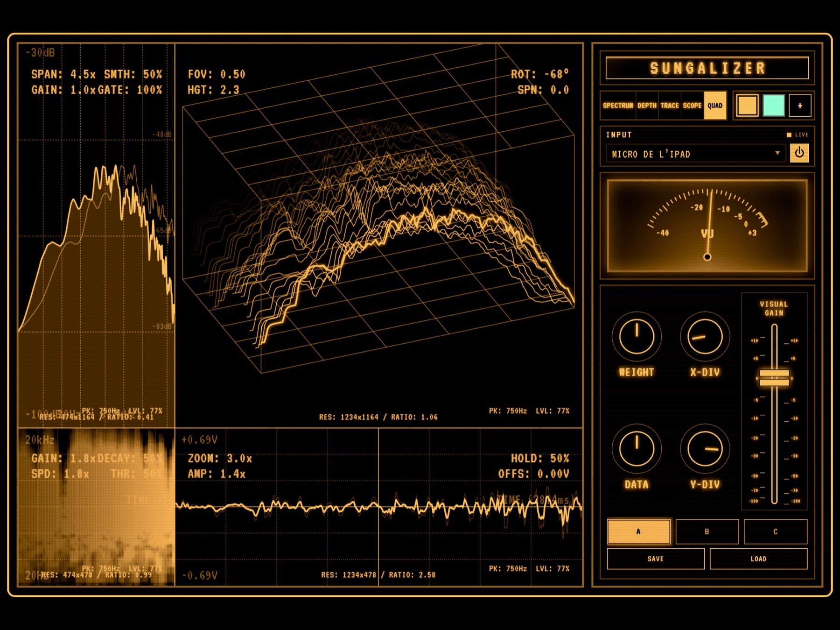Image resolution: width=840 pixels, height=630 pixels.
Task: Switch to the DEPTH view tab
Action: click(647, 106)
